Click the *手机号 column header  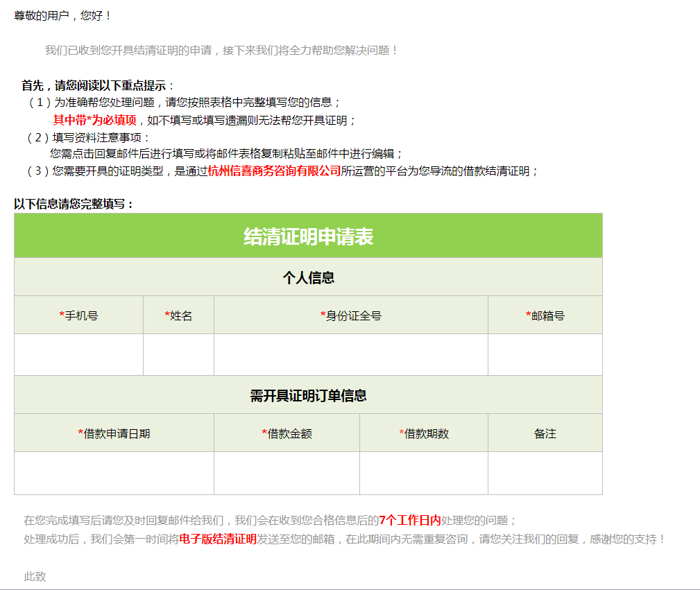click(78, 315)
